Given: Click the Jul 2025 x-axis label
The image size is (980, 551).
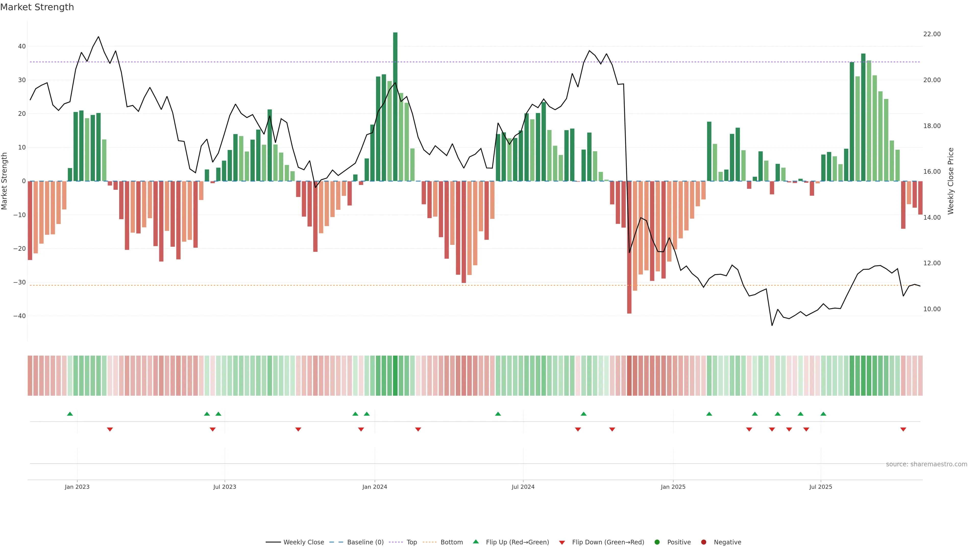Looking at the screenshot, I should pyautogui.click(x=820, y=487).
